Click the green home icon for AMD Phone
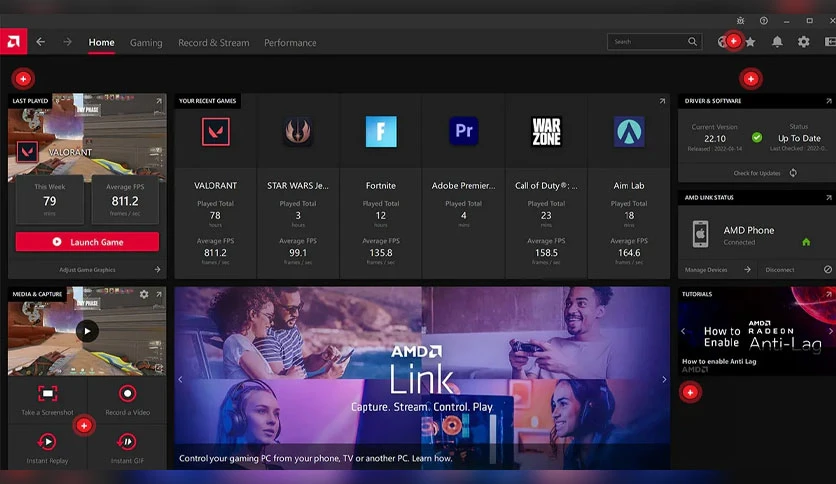Image resolution: width=836 pixels, height=484 pixels. click(x=806, y=242)
